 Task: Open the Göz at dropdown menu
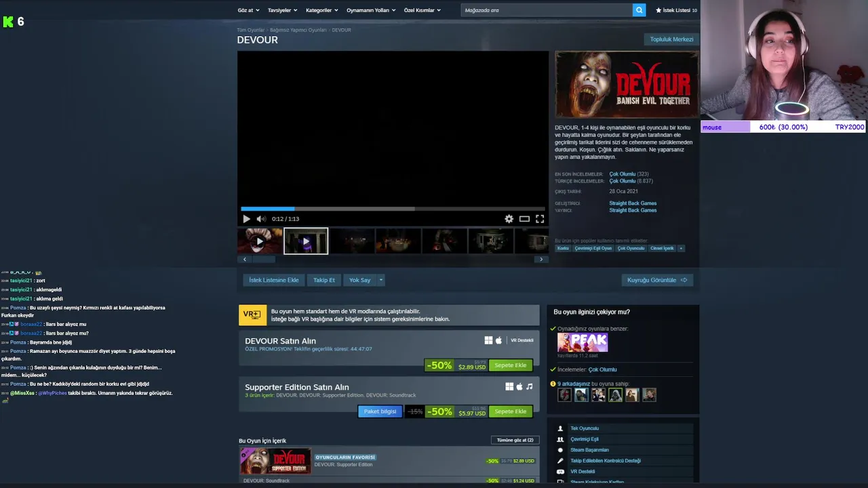coord(248,10)
